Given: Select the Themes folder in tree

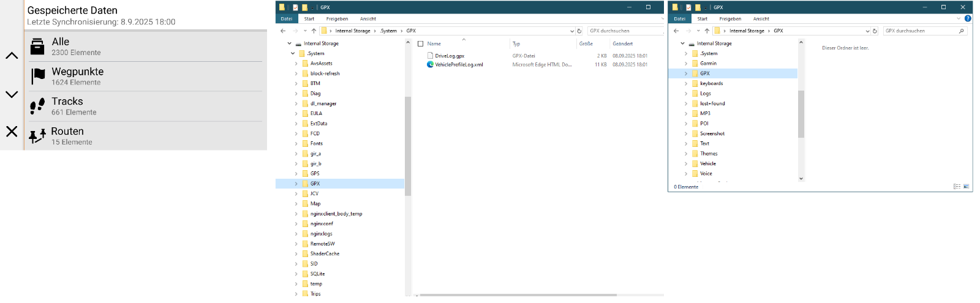Looking at the screenshot, I should click(709, 154).
